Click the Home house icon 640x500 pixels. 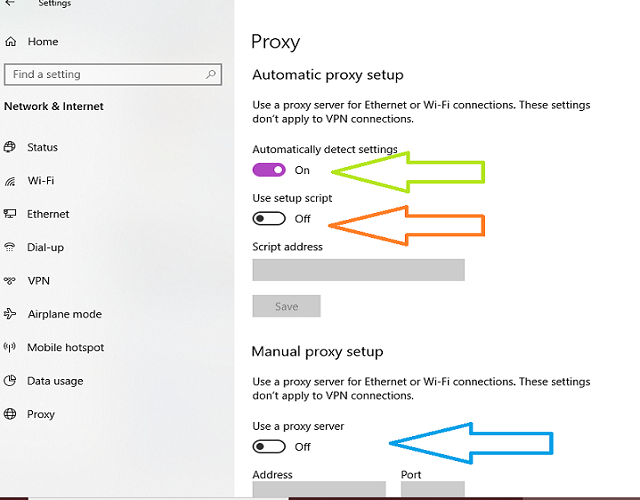[11, 41]
